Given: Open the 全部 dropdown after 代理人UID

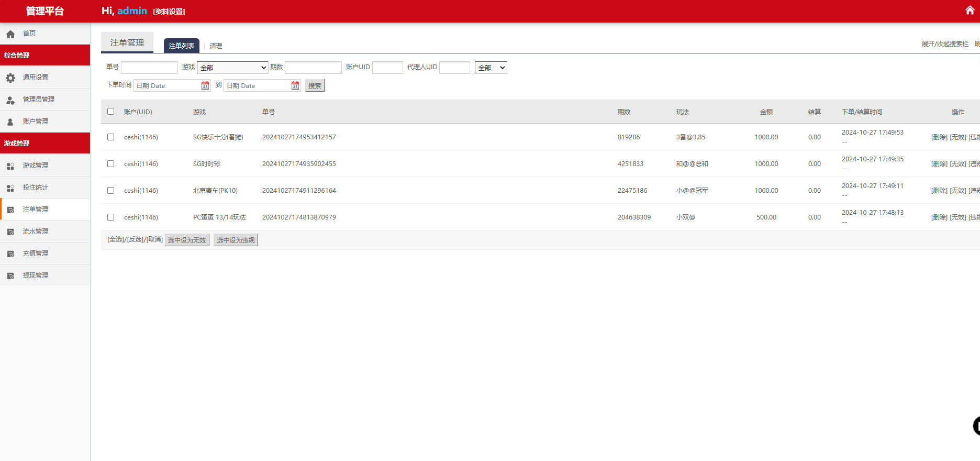Looking at the screenshot, I should tap(491, 68).
